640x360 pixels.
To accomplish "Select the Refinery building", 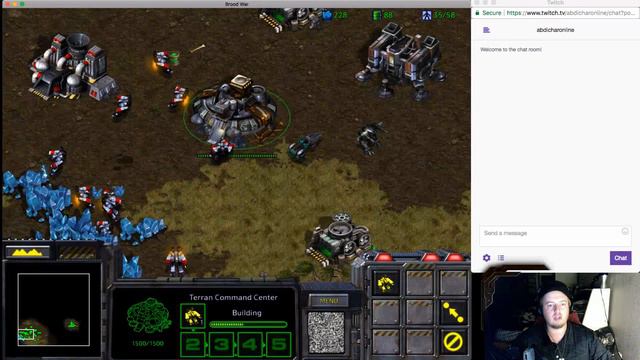I will tap(72, 67).
